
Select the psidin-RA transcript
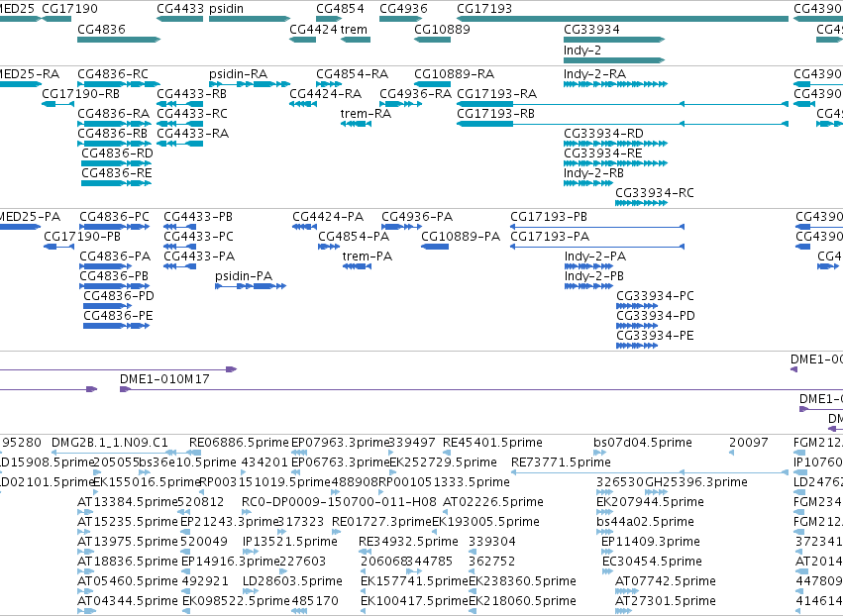[x=250, y=84]
